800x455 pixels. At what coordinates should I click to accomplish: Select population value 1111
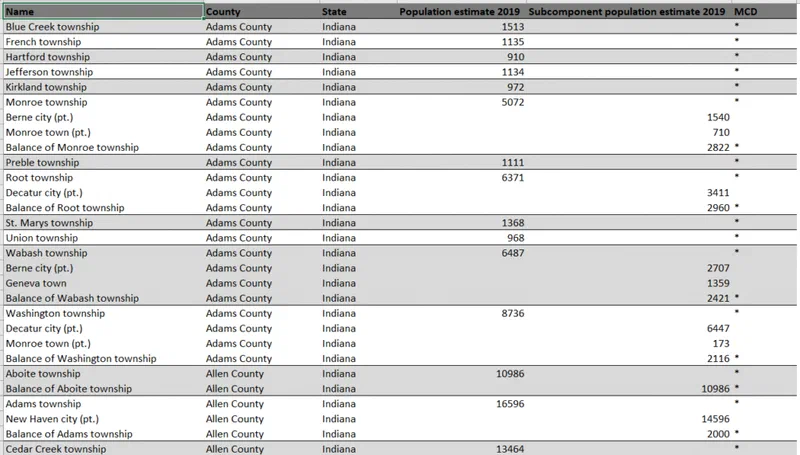click(513, 162)
